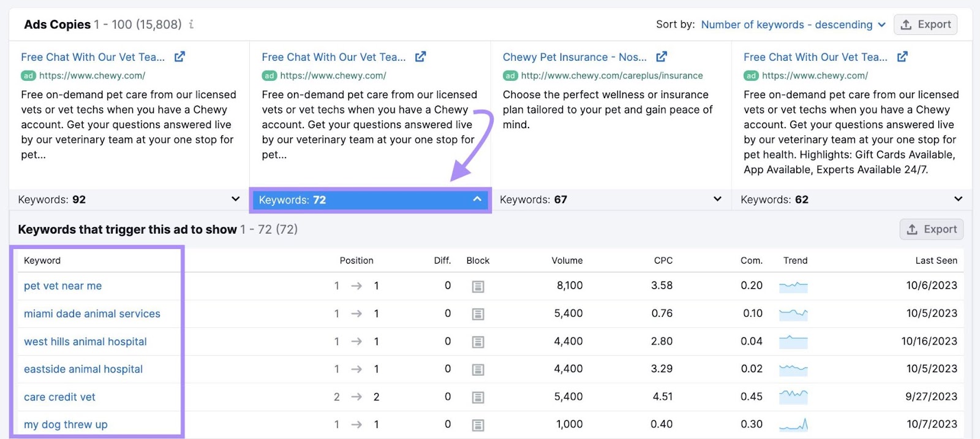Open trend chart for pet vet near me
The height and width of the screenshot is (439, 980).
(793, 286)
